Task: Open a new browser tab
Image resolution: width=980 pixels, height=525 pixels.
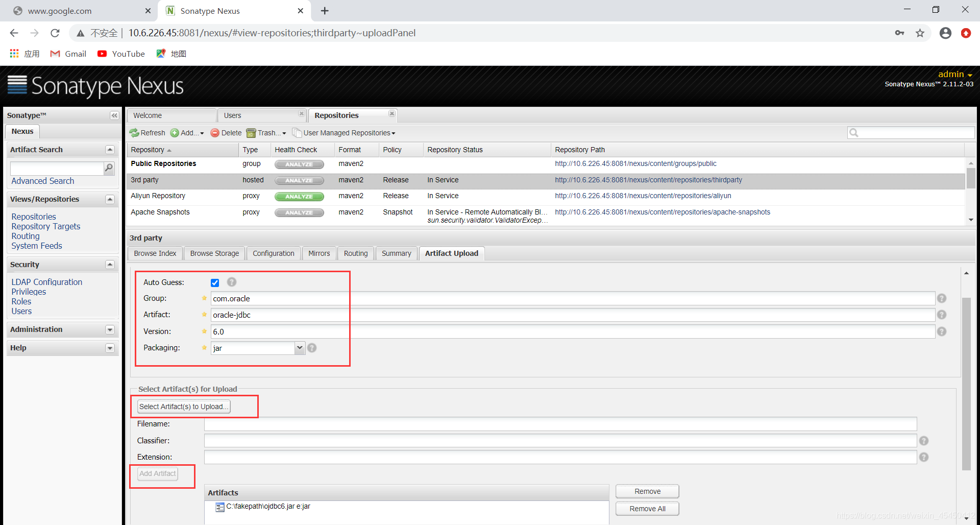Action: click(x=325, y=11)
